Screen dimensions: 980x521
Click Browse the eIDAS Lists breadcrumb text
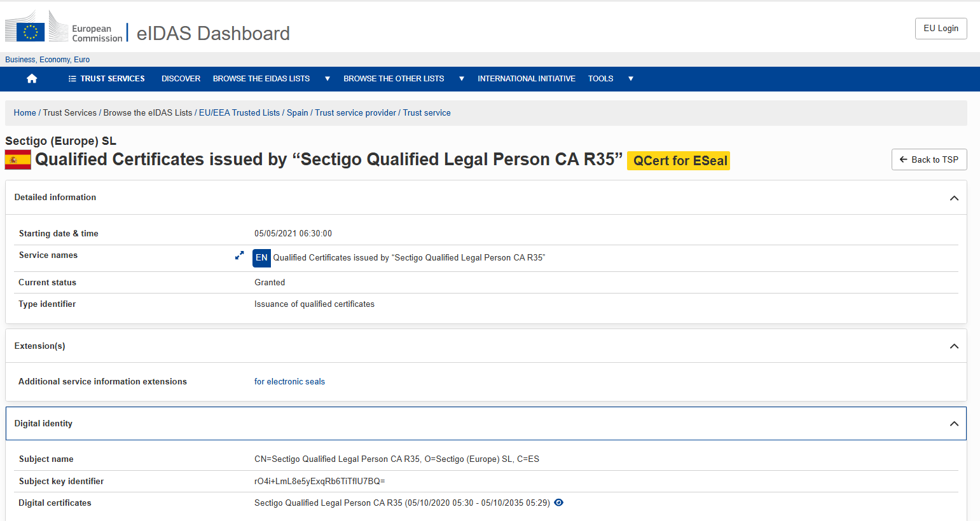[148, 113]
